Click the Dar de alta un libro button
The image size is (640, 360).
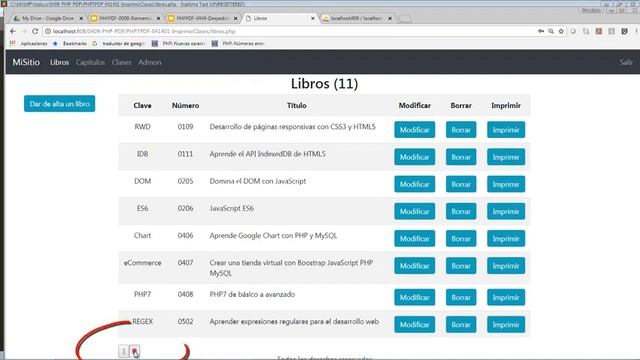tap(60, 104)
